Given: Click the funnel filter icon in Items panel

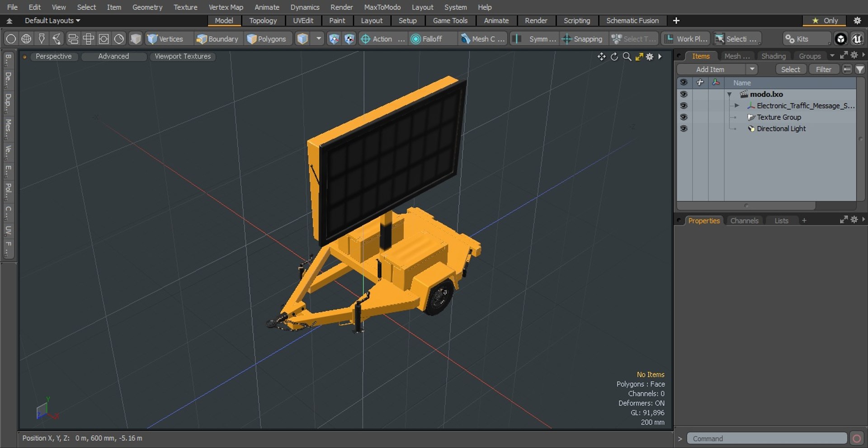Looking at the screenshot, I should 860,69.
